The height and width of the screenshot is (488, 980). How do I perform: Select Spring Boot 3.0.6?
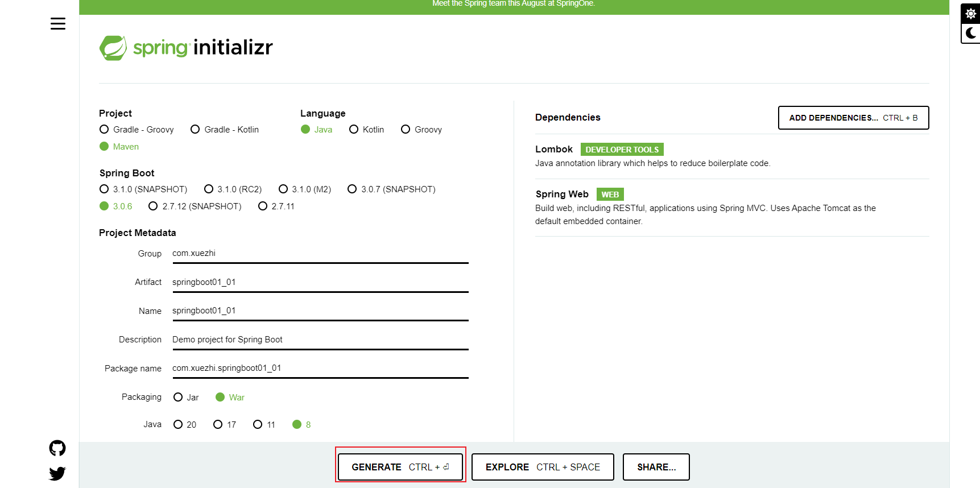pyautogui.click(x=116, y=206)
